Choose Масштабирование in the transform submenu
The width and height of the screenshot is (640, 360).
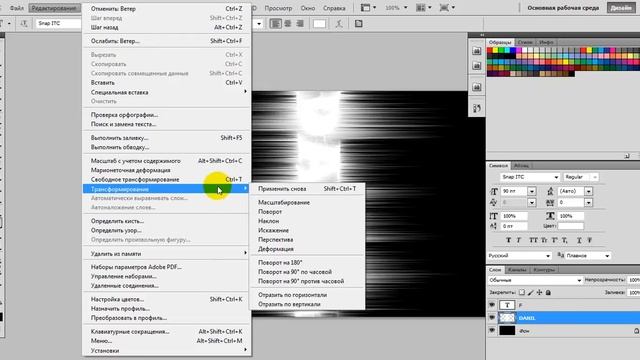pyautogui.click(x=284, y=202)
